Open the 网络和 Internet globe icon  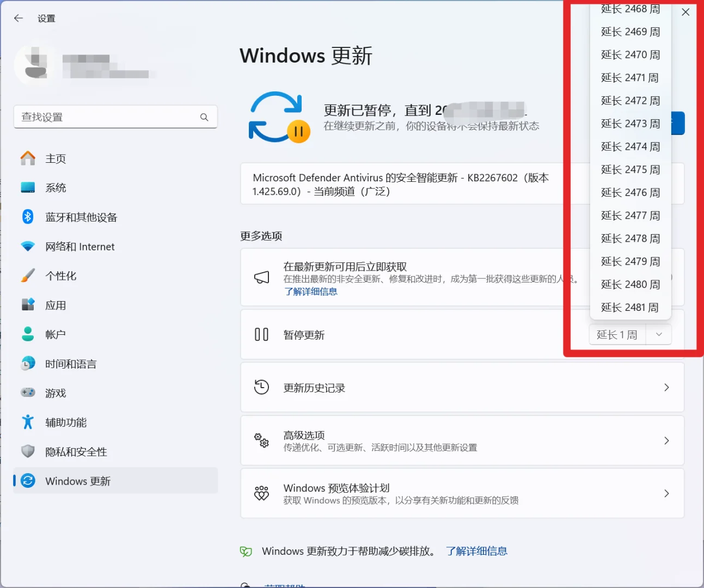click(27, 246)
